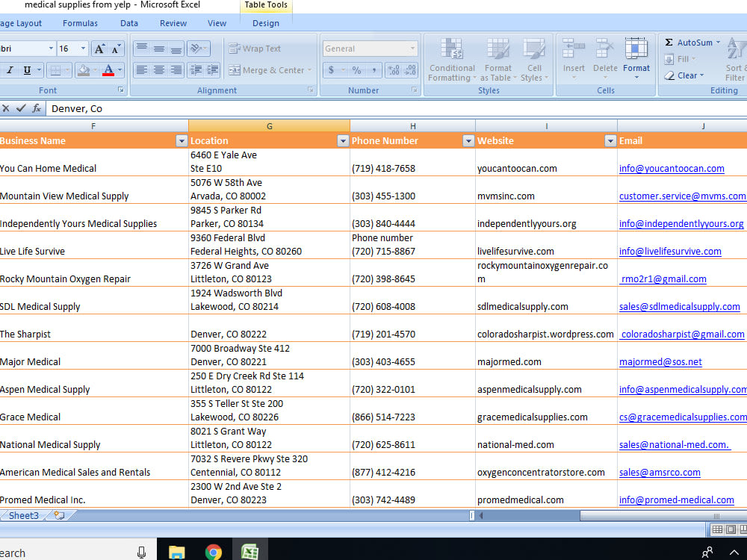Apply Percent Style format
This screenshot has width=747, height=560.
pos(356,70)
